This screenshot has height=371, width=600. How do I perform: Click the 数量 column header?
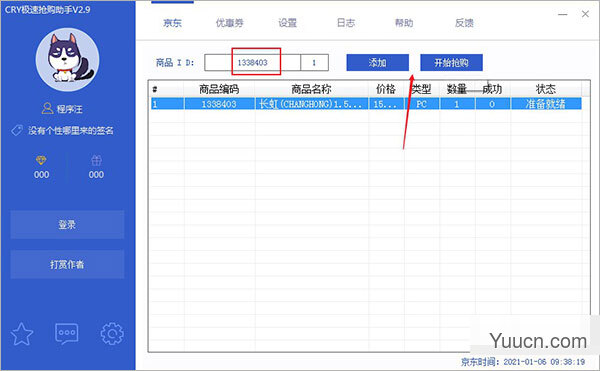tap(457, 89)
